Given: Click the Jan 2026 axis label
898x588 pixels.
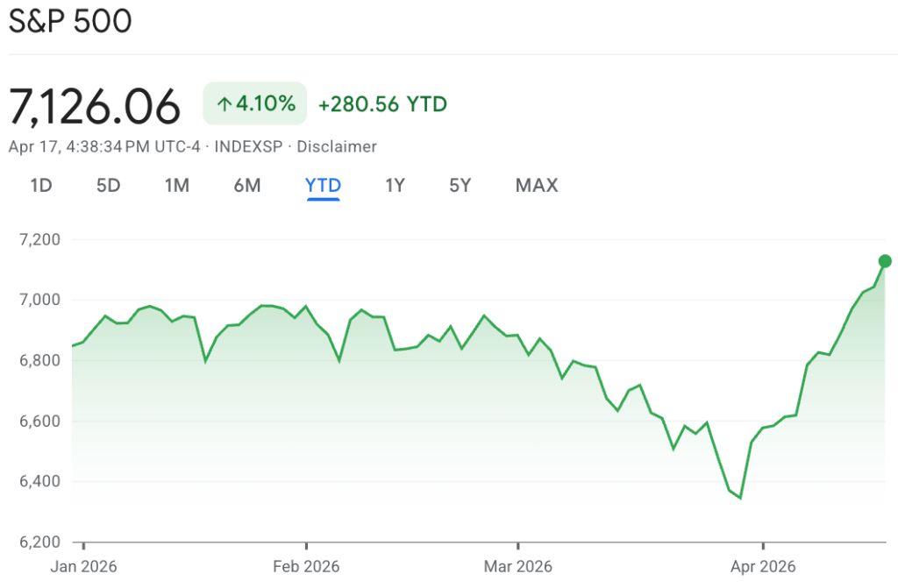Looking at the screenshot, I should click(x=84, y=566).
